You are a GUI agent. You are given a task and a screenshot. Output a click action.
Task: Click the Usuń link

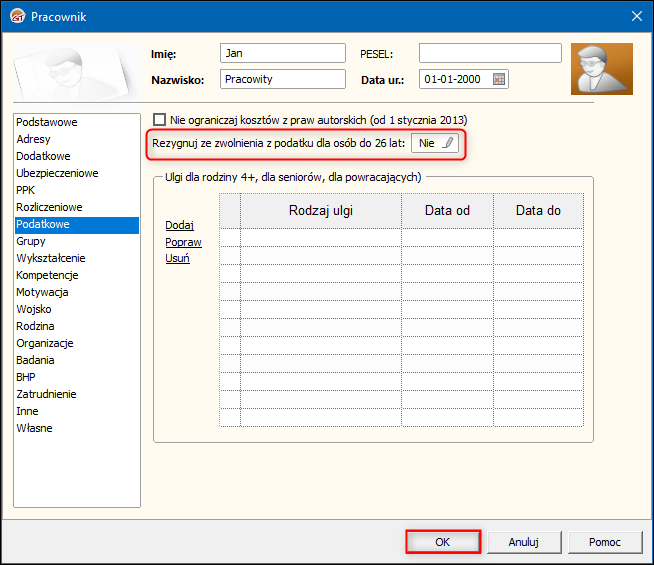coord(177,258)
